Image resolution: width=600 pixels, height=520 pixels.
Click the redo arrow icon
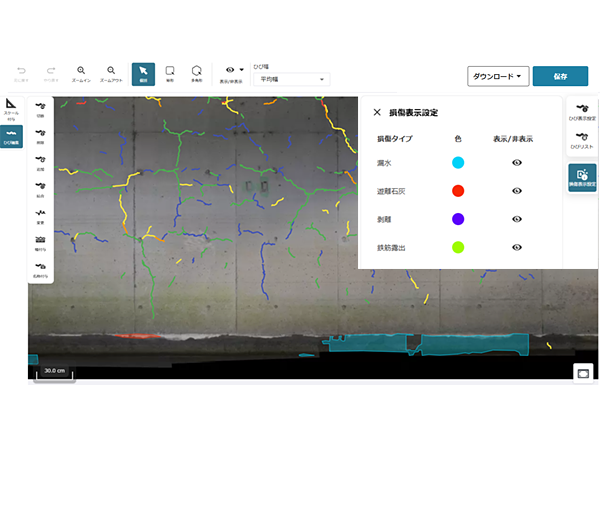click(x=51, y=71)
